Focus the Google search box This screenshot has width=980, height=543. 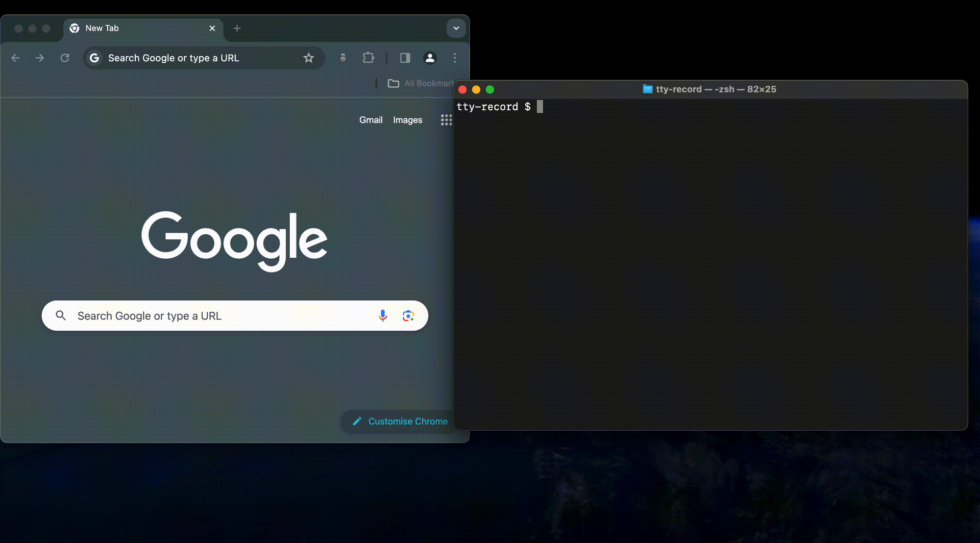[x=235, y=316]
